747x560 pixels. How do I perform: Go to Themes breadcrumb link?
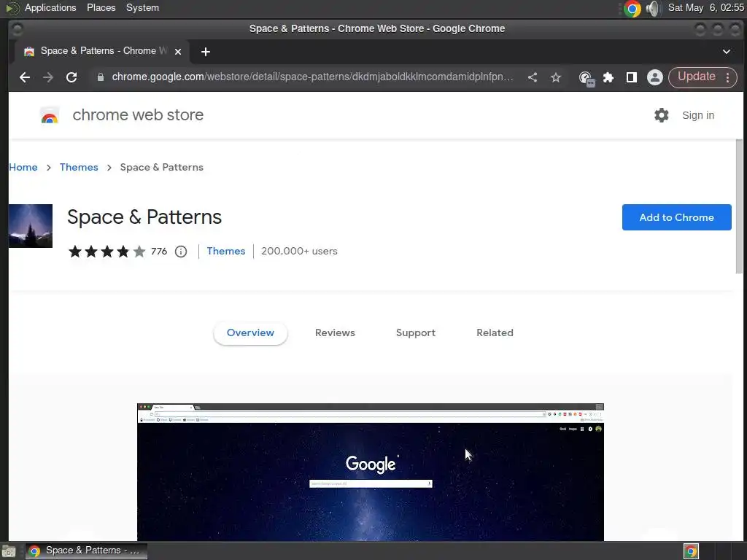tap(79, 167)
